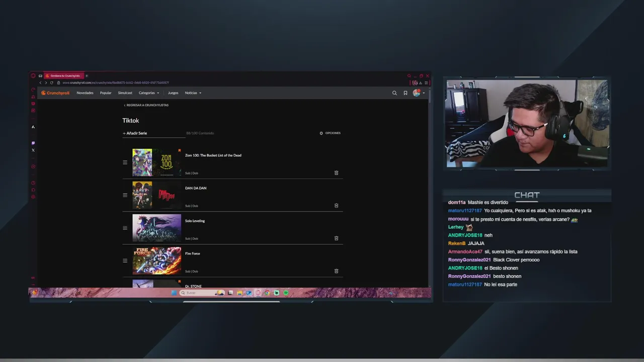Open the Zom 100 title link
The image size is (644, 362).
coord(213,155)
